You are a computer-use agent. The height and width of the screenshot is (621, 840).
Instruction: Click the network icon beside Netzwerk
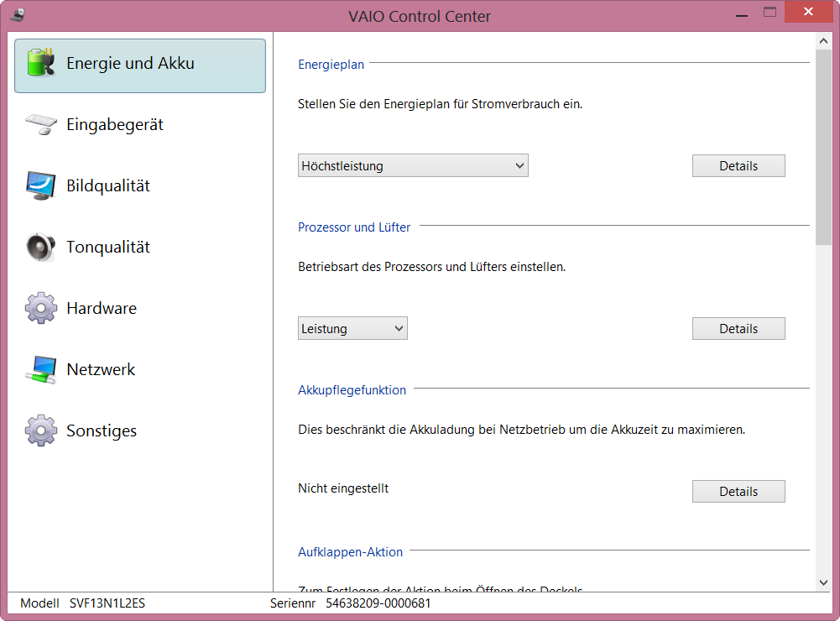click(41, 370)
